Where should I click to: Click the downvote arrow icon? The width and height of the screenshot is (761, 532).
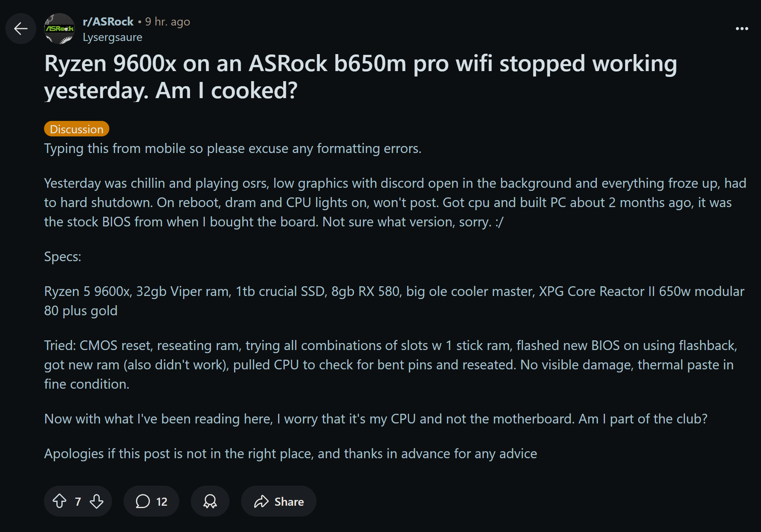96,501
